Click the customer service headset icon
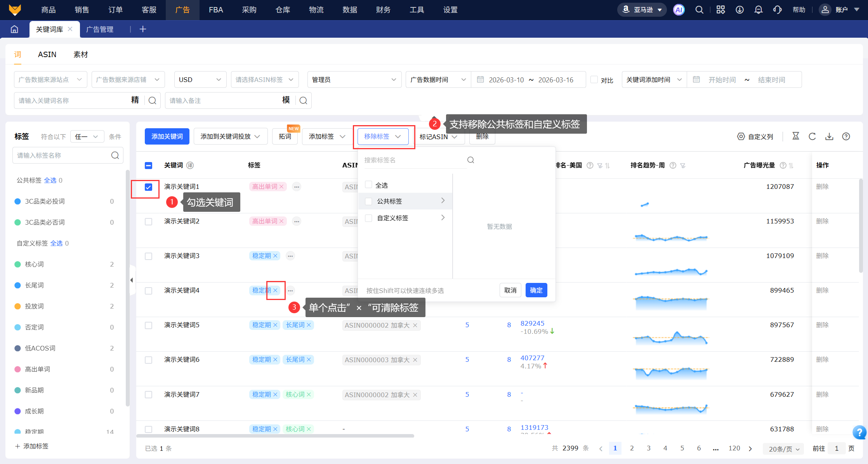 coord(777,10)
